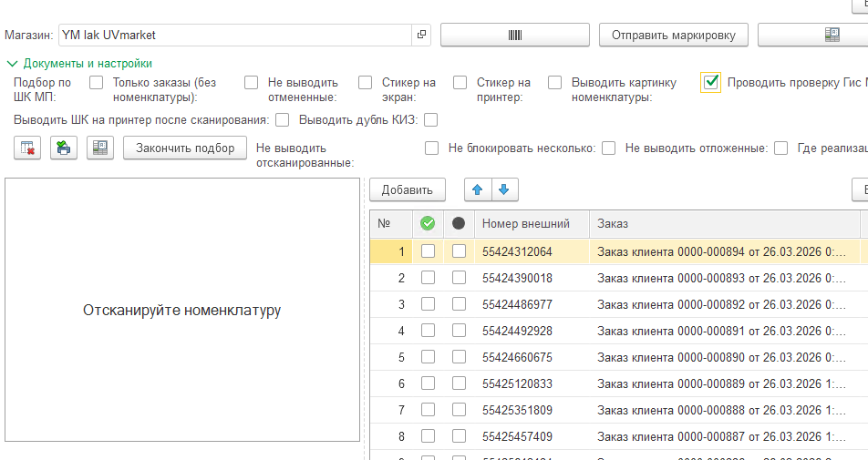Click the barcode scan button
The height and width of the screenshot is (460, 868).
point(515,35)
